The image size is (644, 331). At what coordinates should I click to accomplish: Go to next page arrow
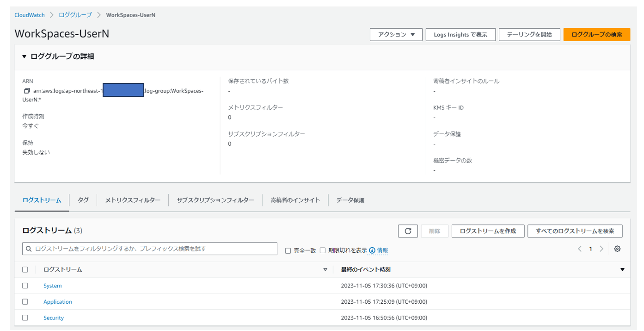(601, 249)
